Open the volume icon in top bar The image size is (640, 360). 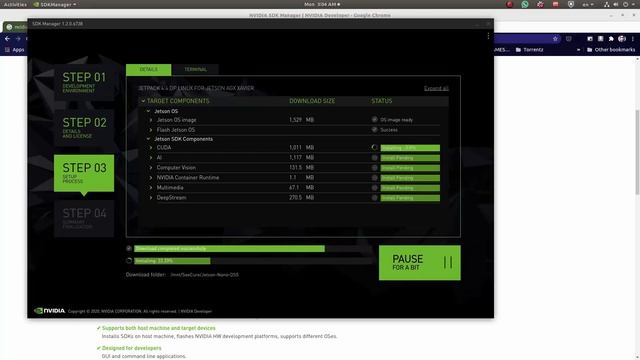[616, 4]
